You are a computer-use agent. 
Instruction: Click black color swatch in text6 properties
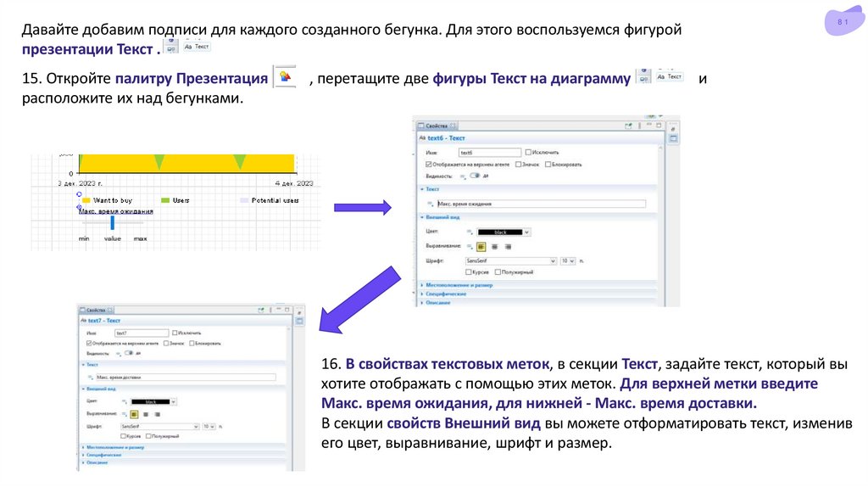click(x=500, y=232)
